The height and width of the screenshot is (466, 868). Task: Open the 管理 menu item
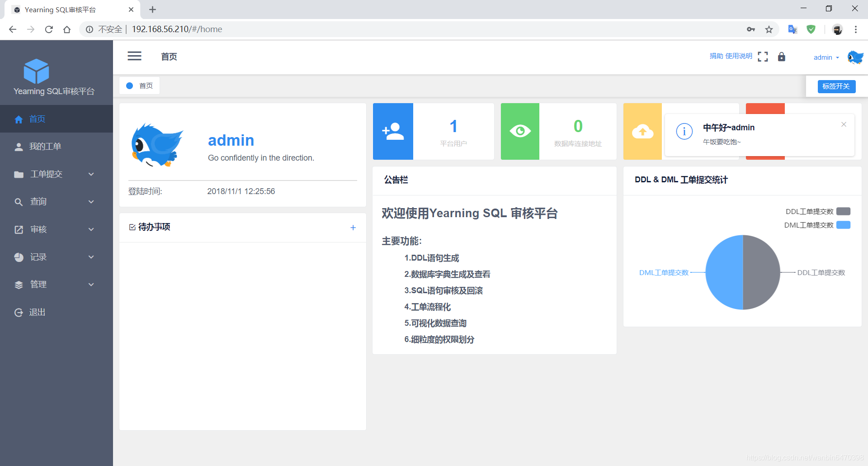57,285
